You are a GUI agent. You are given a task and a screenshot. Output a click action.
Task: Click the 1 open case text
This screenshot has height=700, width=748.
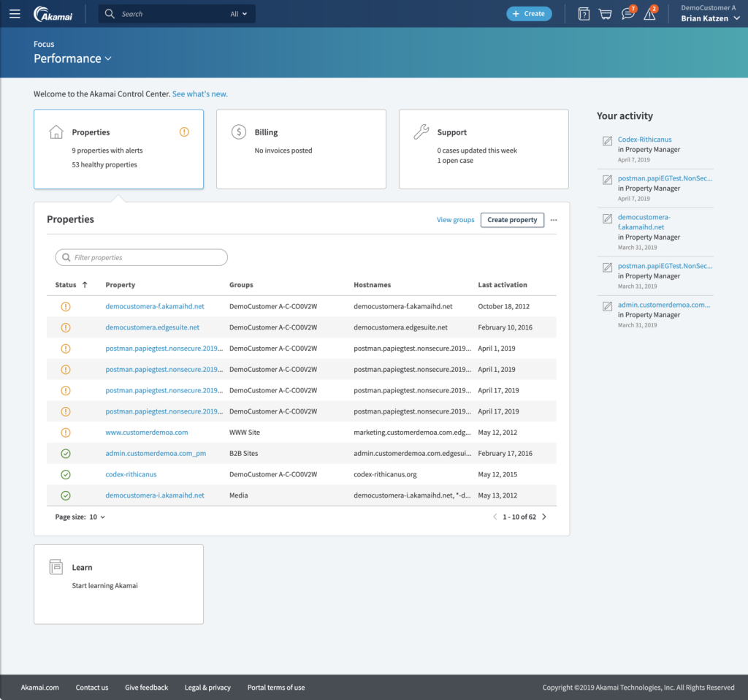tap(455, 160)
